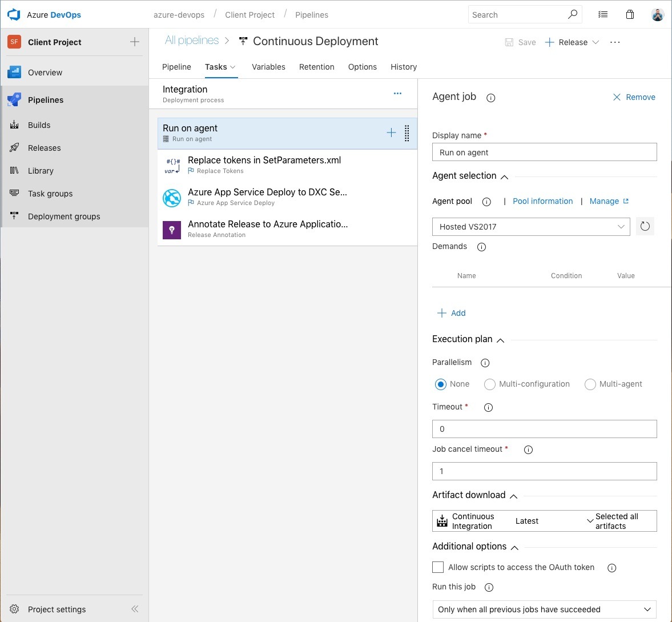Open the Hosted VS2017 agent pool dropdown
This screenshot has height=622, width=672.
531,227
